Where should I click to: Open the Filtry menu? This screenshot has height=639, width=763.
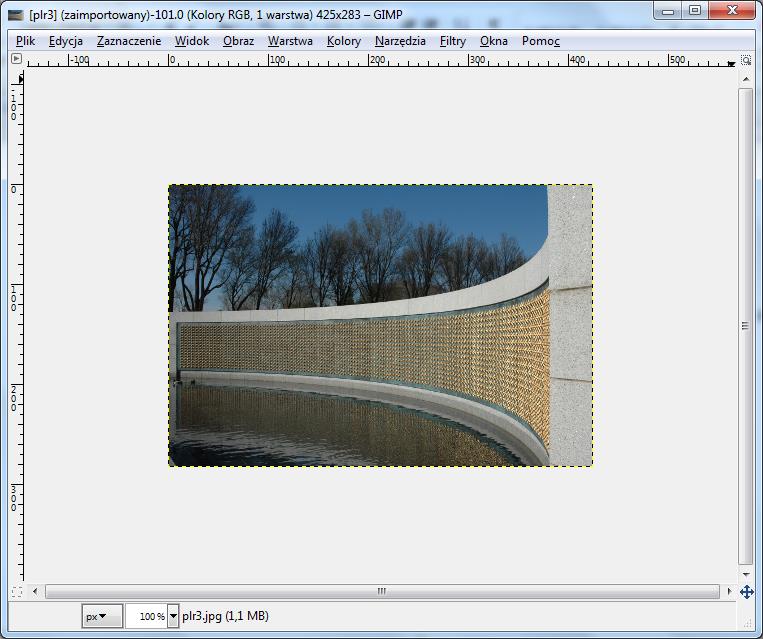click(453, 41)
